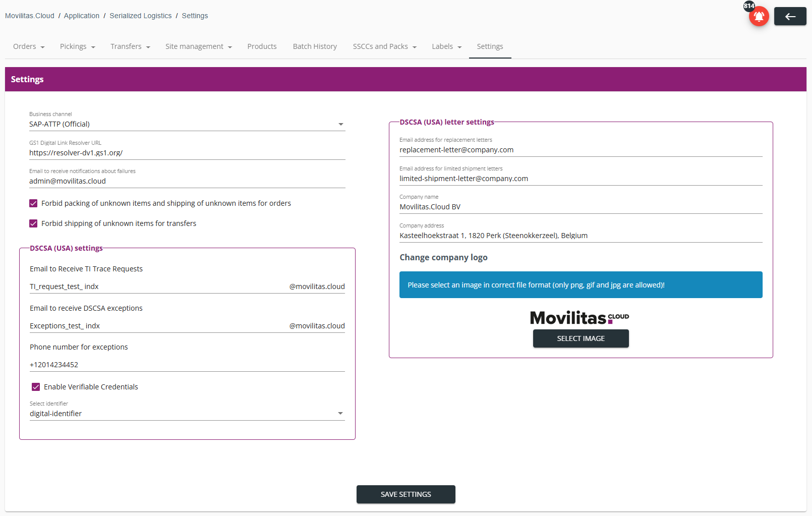Screen dimensions: 812x516
Task: Go to the Products tab
Action: click(262, 46)
